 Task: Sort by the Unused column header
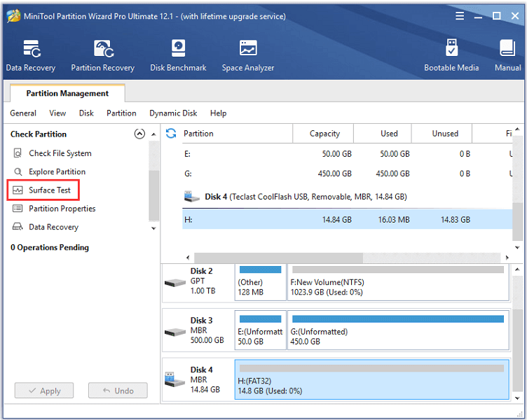[x=442, y=134]
